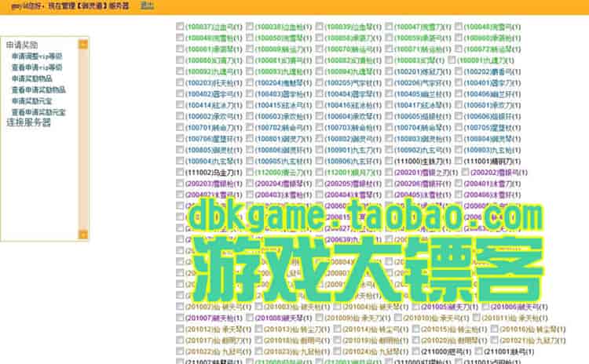The height and width of the screenshot is (364, 589).
Task: Check the box for item 200203
Action: (181, 183)
